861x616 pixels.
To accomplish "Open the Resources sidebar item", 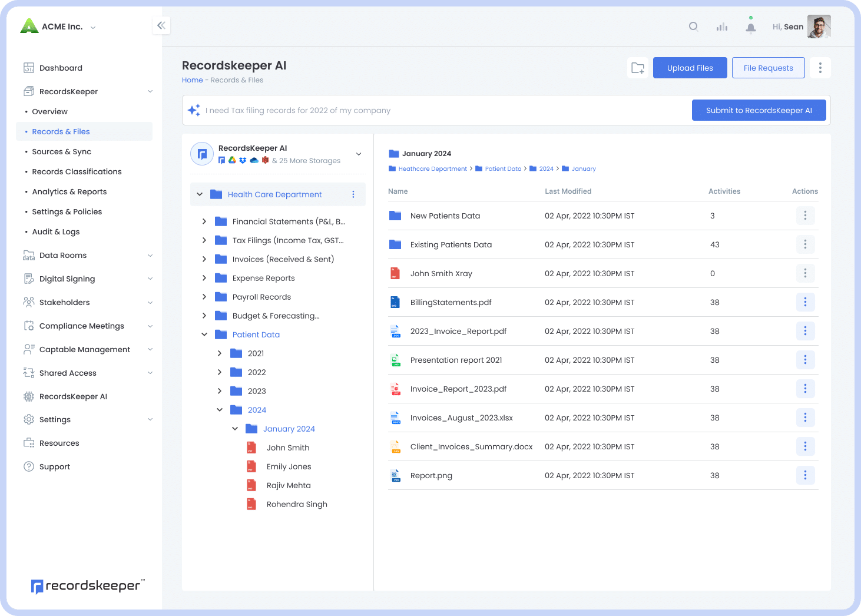I will coord(59,443).
